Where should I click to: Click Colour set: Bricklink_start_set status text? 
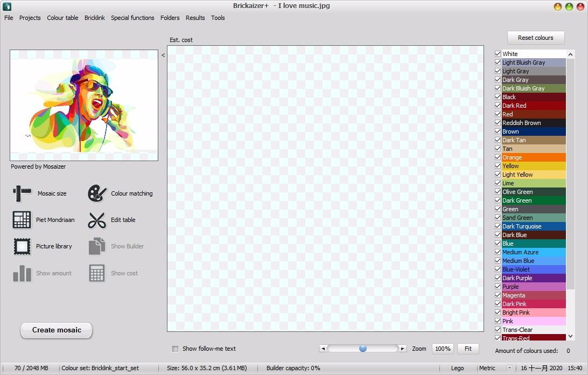tap(100, 368)
